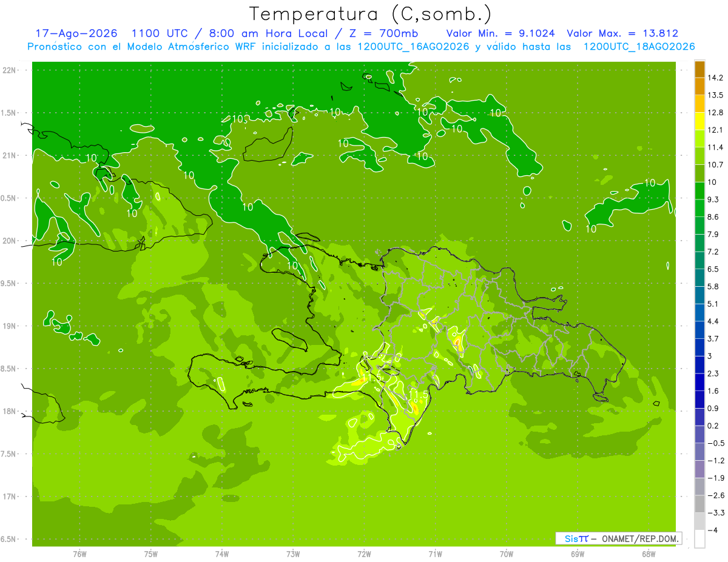This screenshot has height=562, width=728.
Task: Click the legend value '7.2'
Action: tap(713, 252)
